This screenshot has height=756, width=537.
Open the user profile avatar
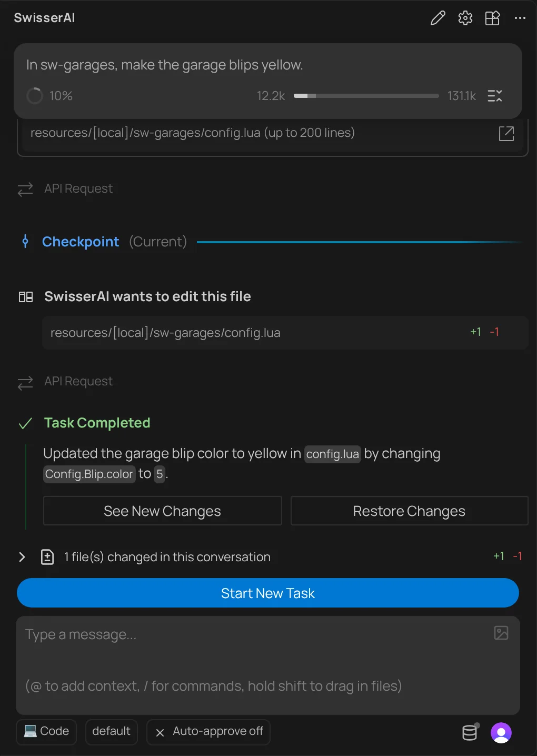tap(501, 733)
